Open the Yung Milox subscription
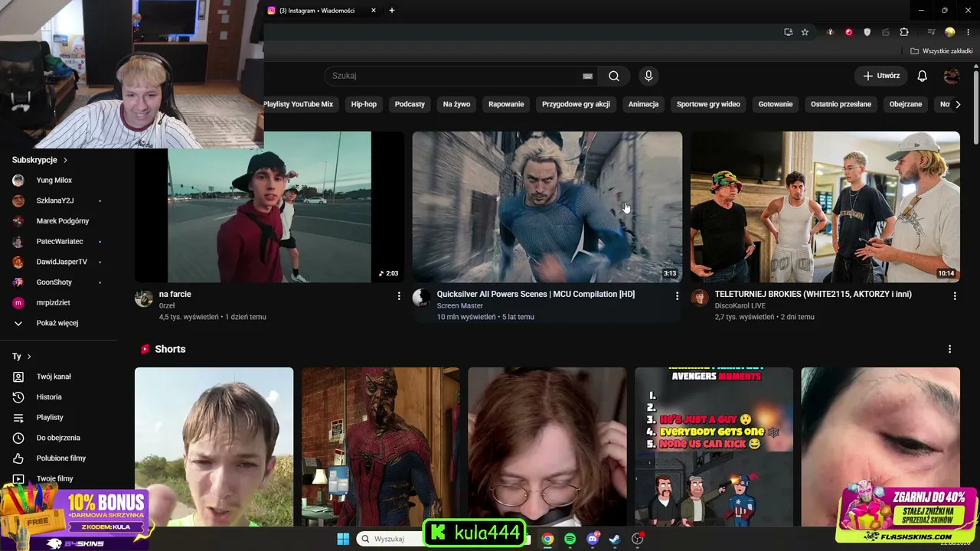The height and width of the screenshot is (551, 980). click(x=54, y=181)
